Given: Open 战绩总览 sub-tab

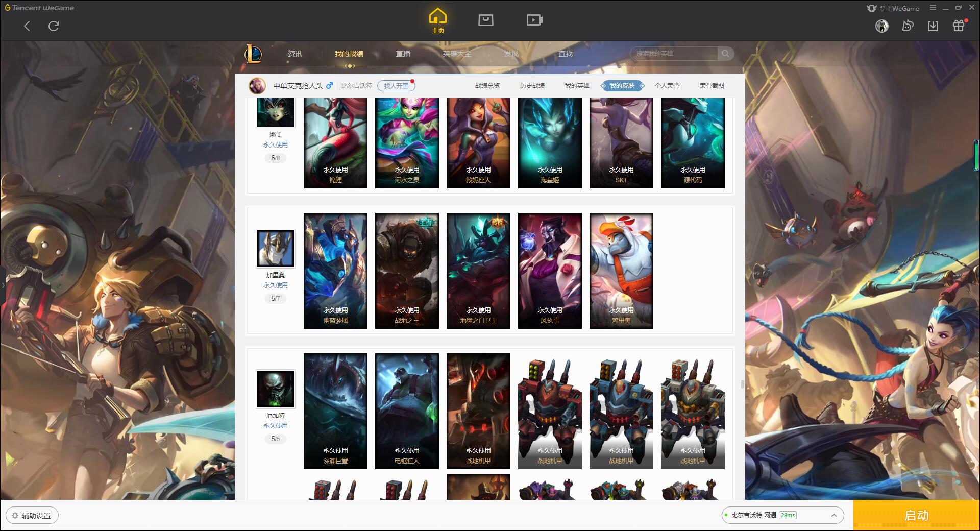Looking at the screenshot, I should (x=487, y=86).
